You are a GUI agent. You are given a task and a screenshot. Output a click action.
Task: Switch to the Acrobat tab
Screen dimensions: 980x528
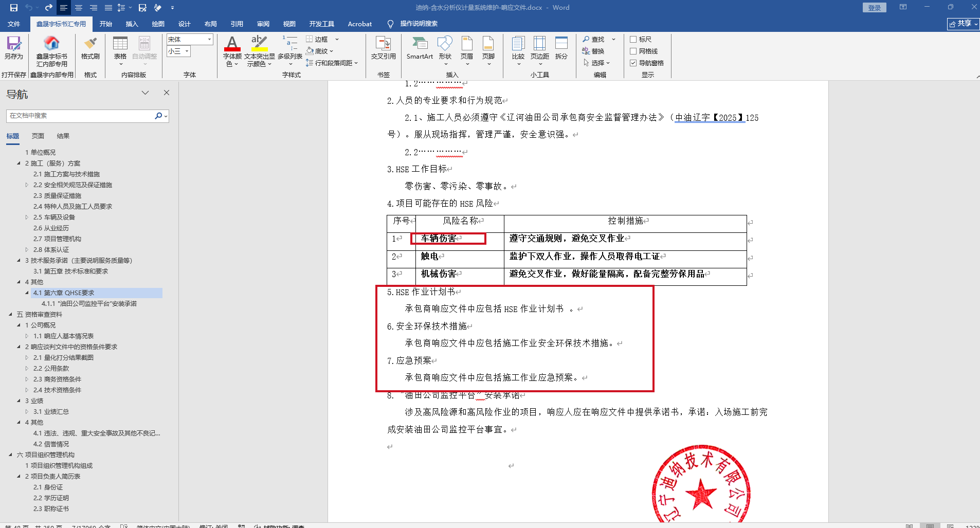(x=360, y=24)
